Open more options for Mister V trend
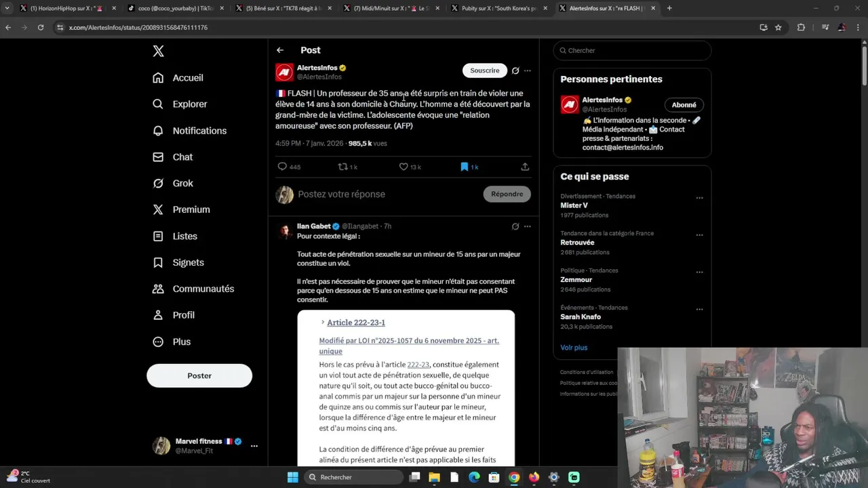This screenshot has width=868, height=488. point(699,198)
